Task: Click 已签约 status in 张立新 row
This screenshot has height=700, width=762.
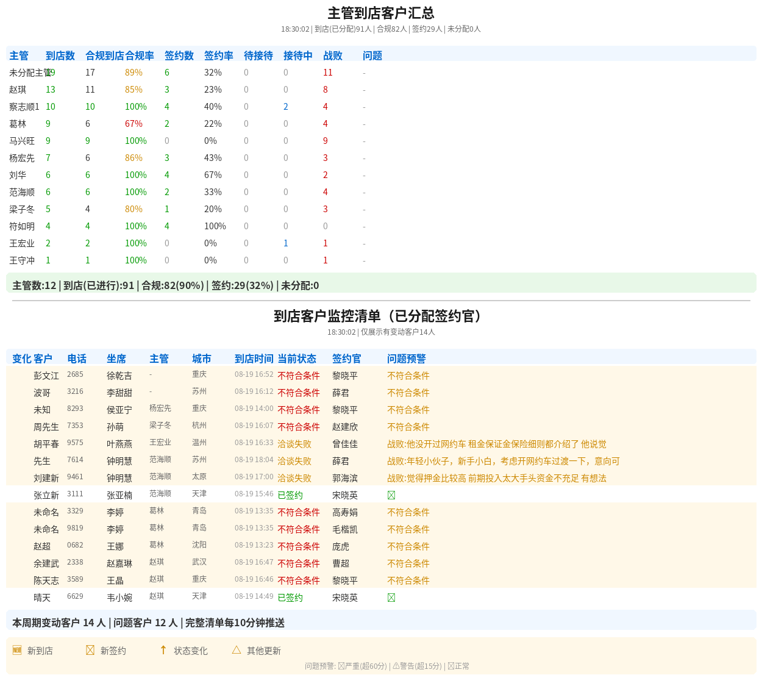Action: point(290,495)
